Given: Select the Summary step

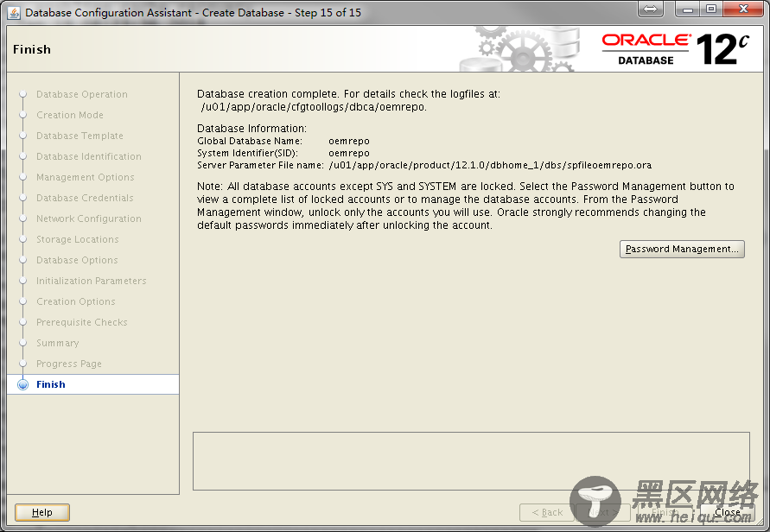Looking at the screenshot, I should point(57,343).
